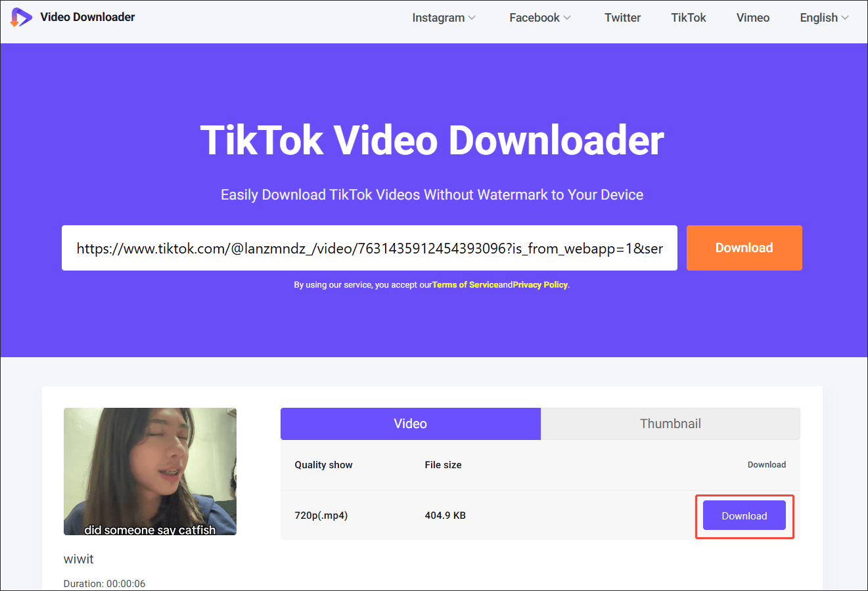Image resolution: width=868 pixels, height=591 pixels.
Task: Expand the English language dropdown
Action: click(x=824, y=18)
